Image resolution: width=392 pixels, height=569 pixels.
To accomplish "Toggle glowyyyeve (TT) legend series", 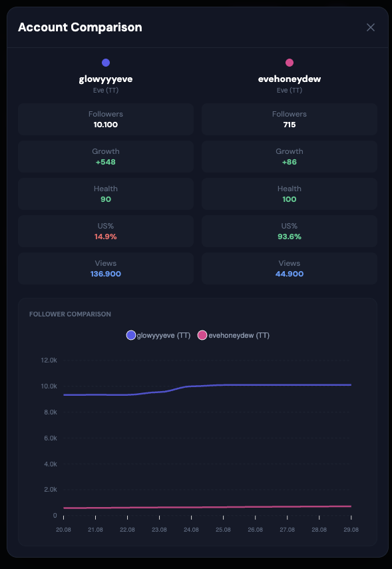I will point(158,335).
